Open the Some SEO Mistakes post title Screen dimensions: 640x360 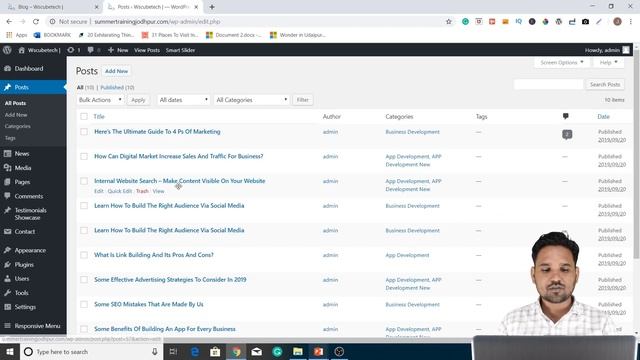[149, 304]
